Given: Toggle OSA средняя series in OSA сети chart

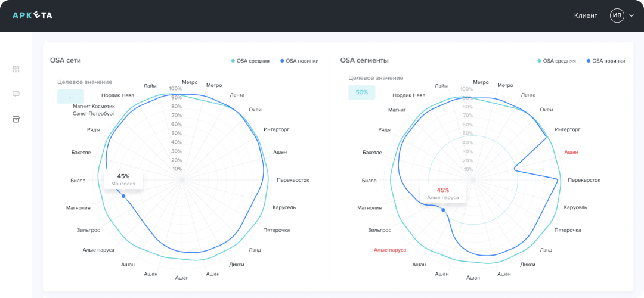Looking at the screenshot, I should (x=250, y=61).
